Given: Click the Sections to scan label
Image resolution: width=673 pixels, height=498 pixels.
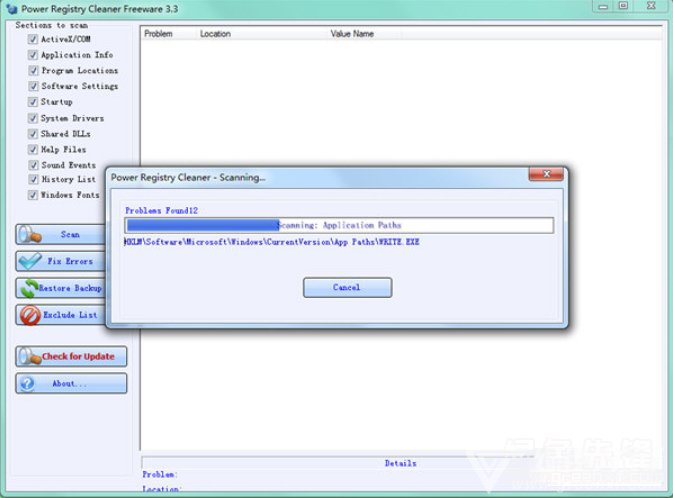Looking at the screenshot, I should coord(52,25).
